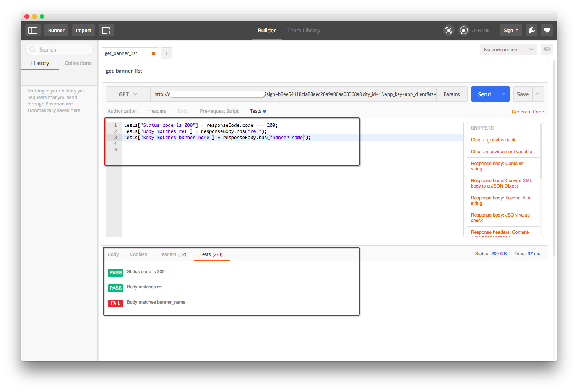Open new window icon button
Image resolution: width=578 pixels, height=392 pixels.
(x=106, y=30)
